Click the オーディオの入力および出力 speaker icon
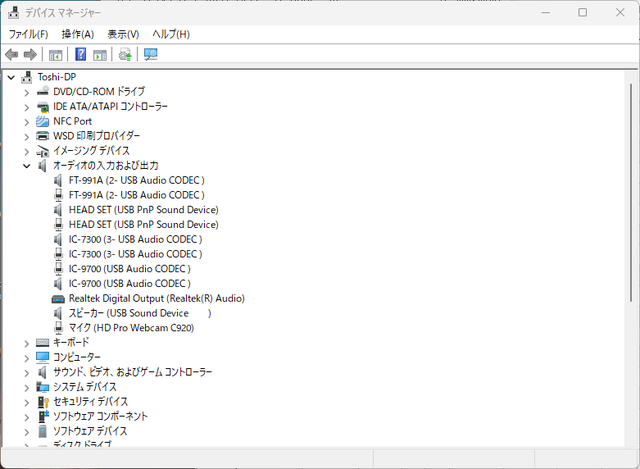This screenshot has height=469, width=640. click(42, 165)
